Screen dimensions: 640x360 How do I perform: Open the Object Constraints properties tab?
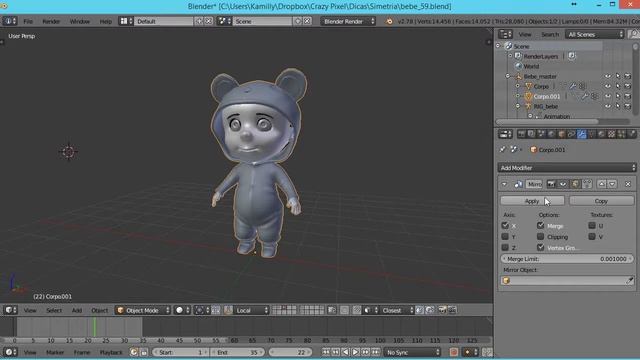pos(571,134)
